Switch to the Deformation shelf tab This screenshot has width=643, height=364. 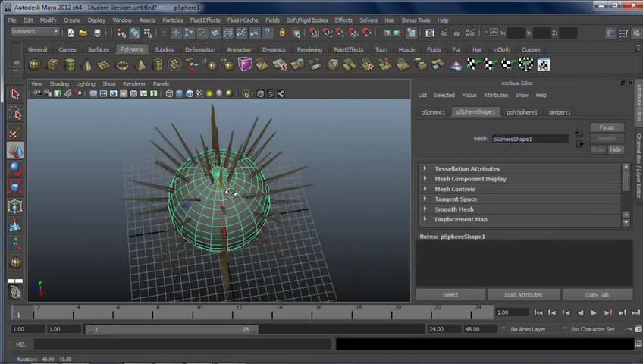tap(200, 49)
